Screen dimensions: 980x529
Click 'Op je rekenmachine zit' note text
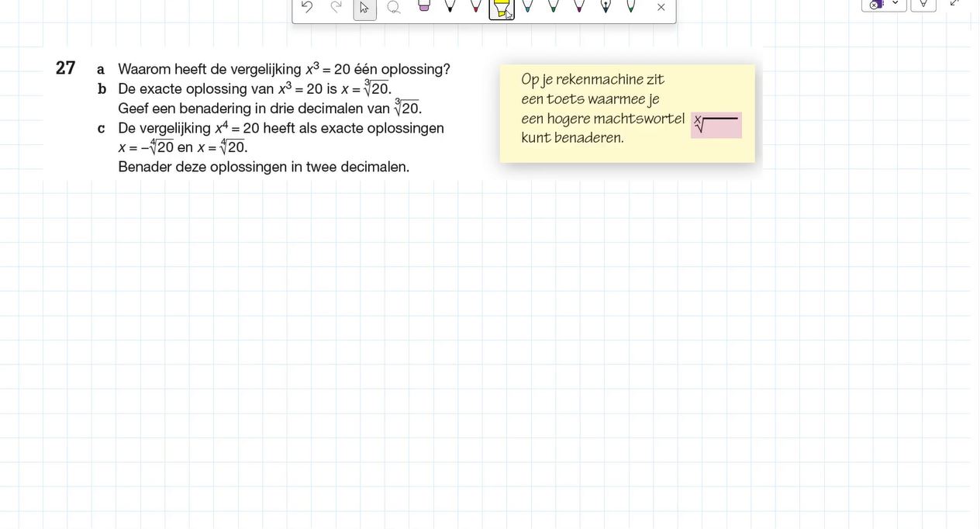pyautogui.click(x=593, y=80)
